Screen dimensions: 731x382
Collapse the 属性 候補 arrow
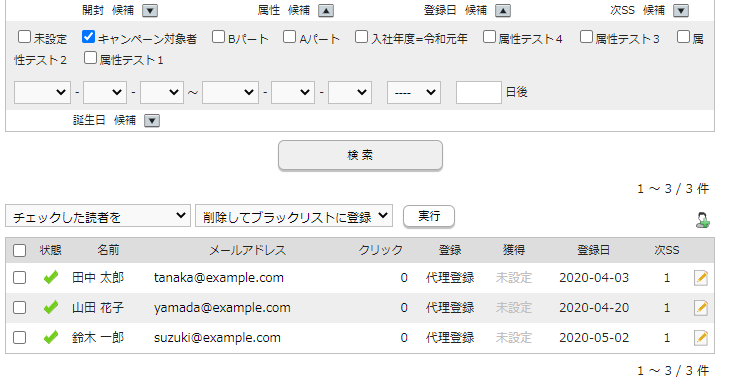[x=325, y=11]
